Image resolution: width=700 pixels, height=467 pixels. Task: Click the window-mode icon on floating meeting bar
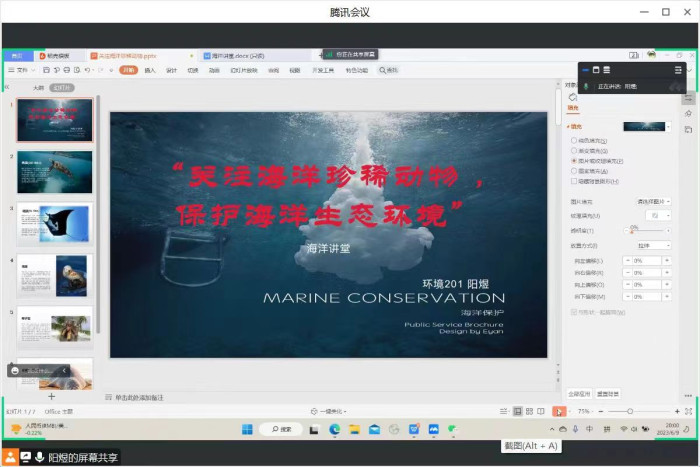click(596, 70)
